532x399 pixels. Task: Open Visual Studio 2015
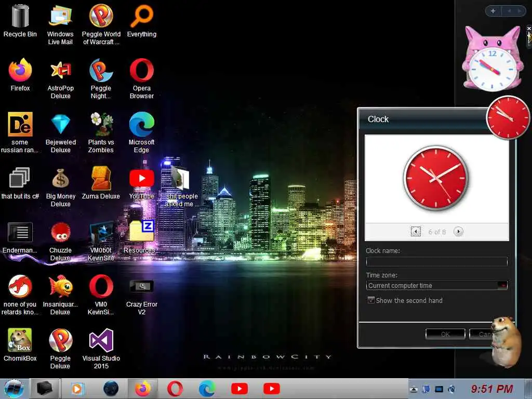tap(101, 349)
